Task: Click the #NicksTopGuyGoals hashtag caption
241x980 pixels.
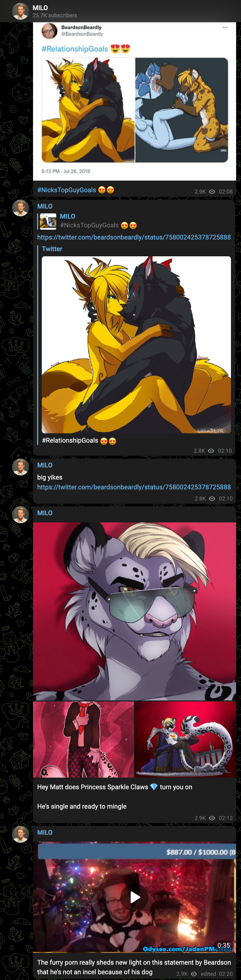Action: [x=67, y=190]
